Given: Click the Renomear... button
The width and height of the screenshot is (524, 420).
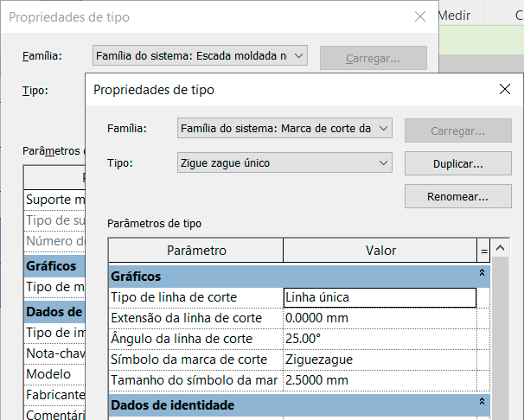Looking at the screenshot, I should [457, 196].
